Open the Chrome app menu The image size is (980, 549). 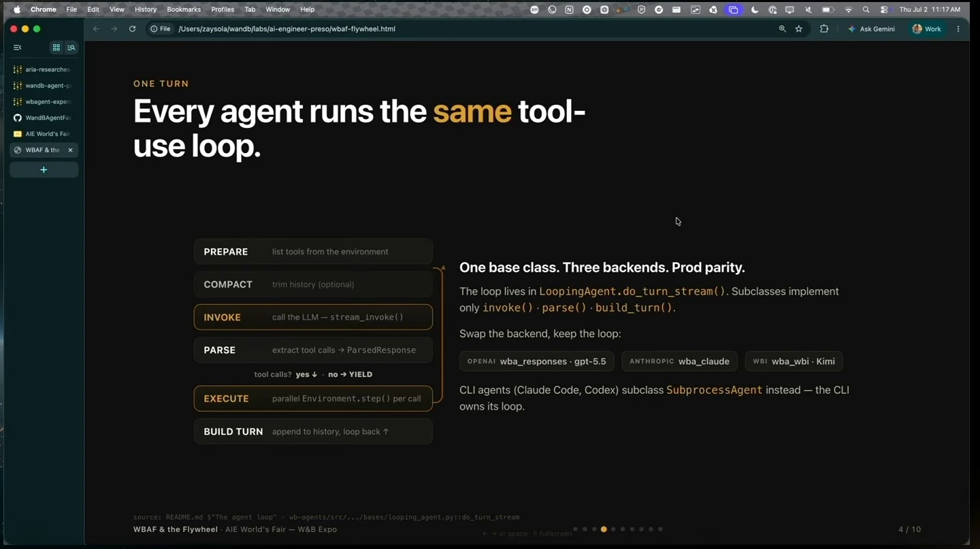43,10
